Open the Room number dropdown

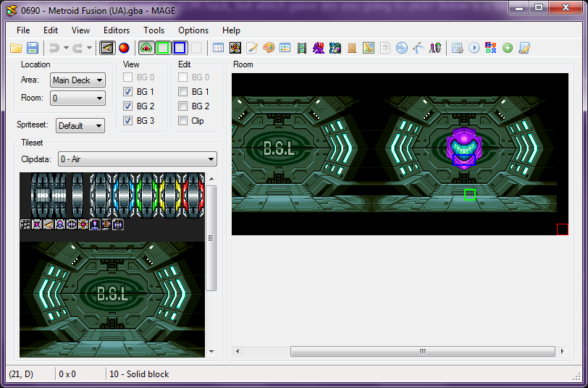point(77,98)
